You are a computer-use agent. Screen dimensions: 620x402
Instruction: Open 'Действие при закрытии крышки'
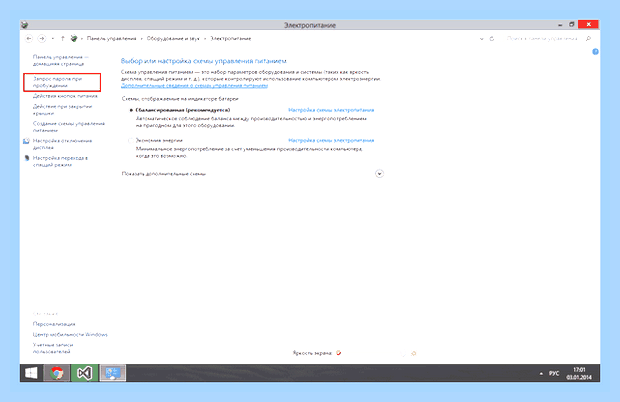[62, 110]
